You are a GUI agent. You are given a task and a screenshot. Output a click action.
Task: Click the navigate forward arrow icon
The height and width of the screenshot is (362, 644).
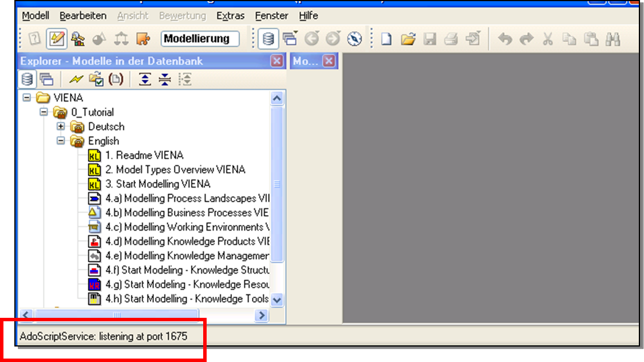pyautogui.click(x=333, y=39)
